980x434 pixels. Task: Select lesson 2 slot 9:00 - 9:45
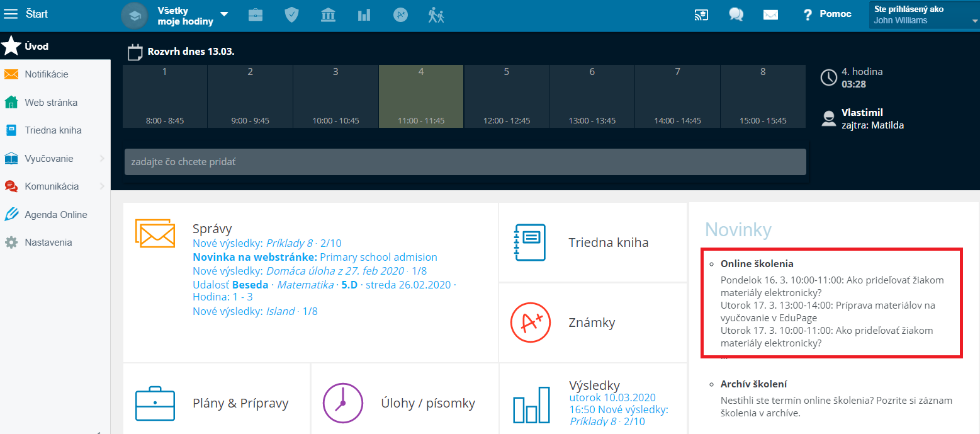(x=250, y=96)
